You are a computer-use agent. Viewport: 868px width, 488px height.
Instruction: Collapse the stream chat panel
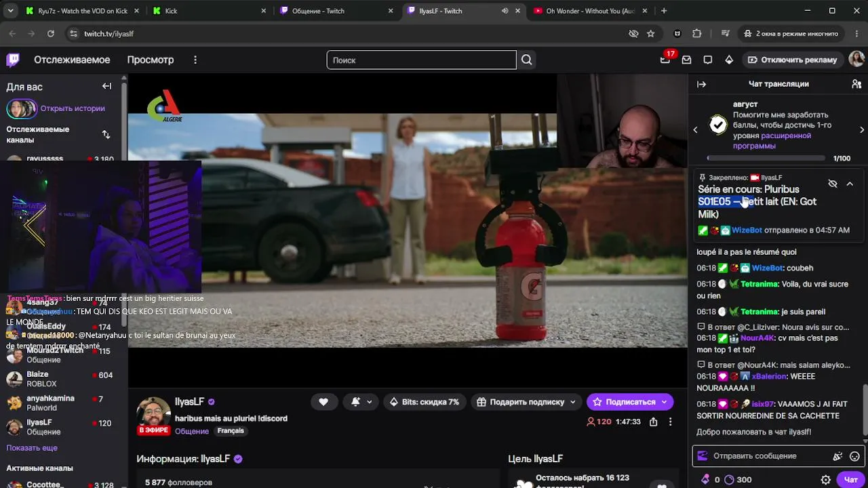point(702,84)
